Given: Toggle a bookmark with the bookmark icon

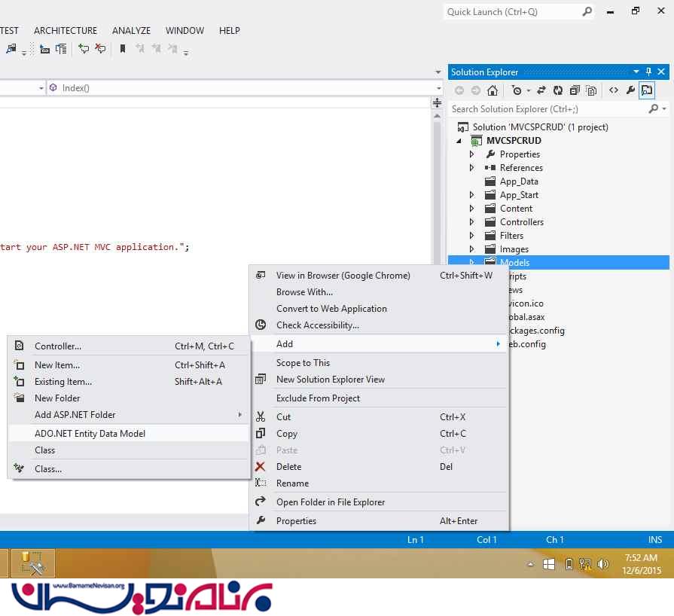Looking at the screenshot, I should tap(123, 49).
